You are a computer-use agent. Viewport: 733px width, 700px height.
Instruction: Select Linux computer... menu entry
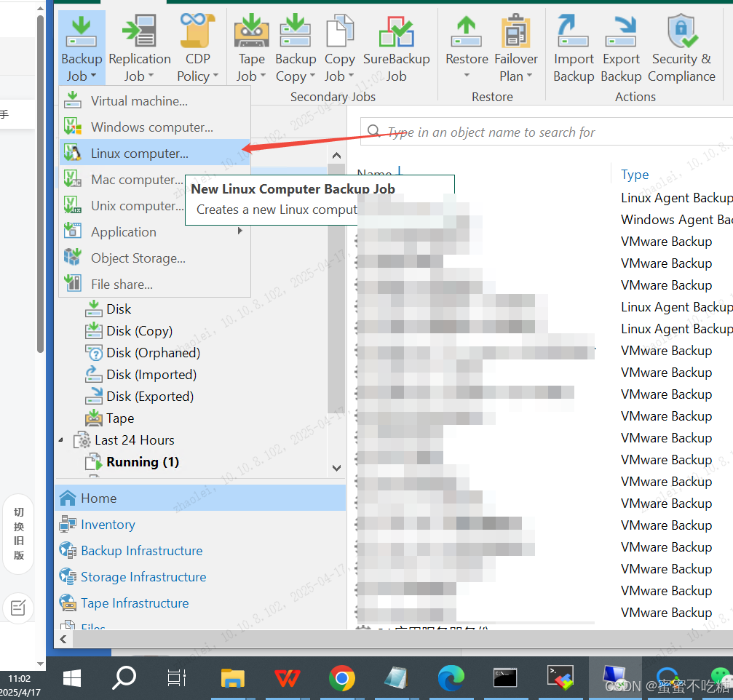pyautogui.click(x=155, y=154)
